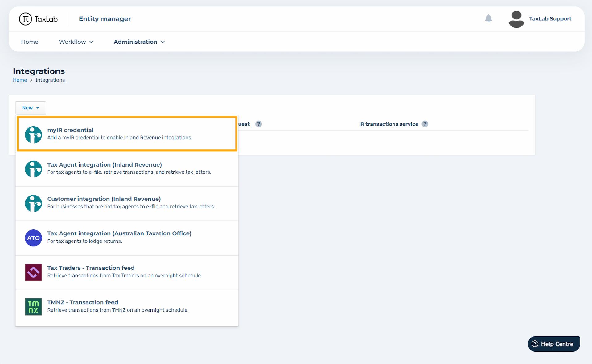The image size is (592, 364).
Task: Select myIR credential option
Action: pos(127,134)
